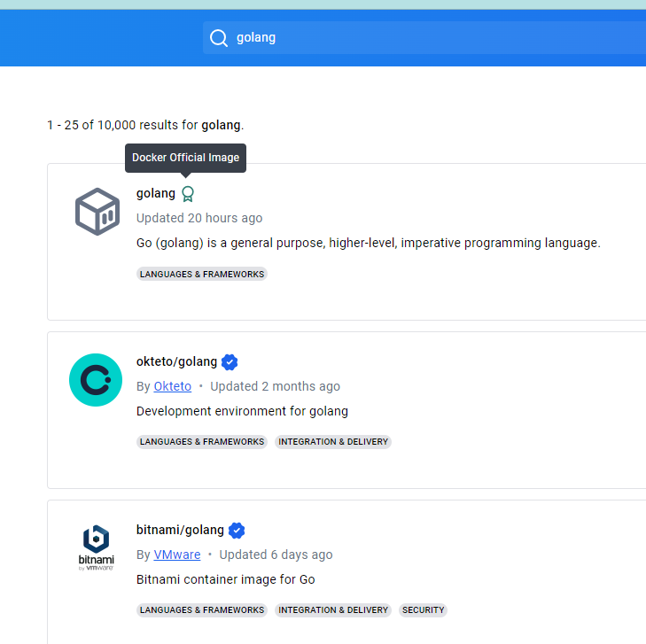The width and height of the screenshot is (646, 644).
Task: Select bitnami's INTEGRATION & DELIVERY tag
Action: pyautogui.click(x=333, y=610)
